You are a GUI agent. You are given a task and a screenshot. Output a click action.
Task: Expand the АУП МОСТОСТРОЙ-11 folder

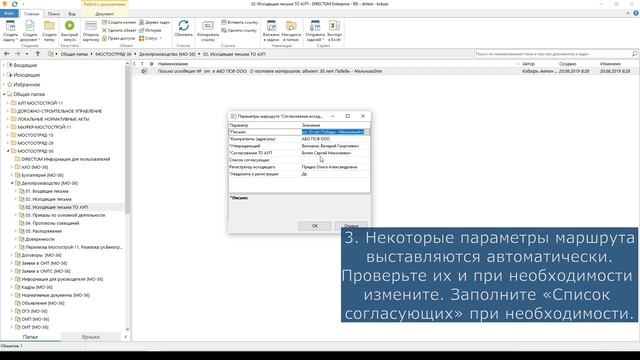[8, 103]
